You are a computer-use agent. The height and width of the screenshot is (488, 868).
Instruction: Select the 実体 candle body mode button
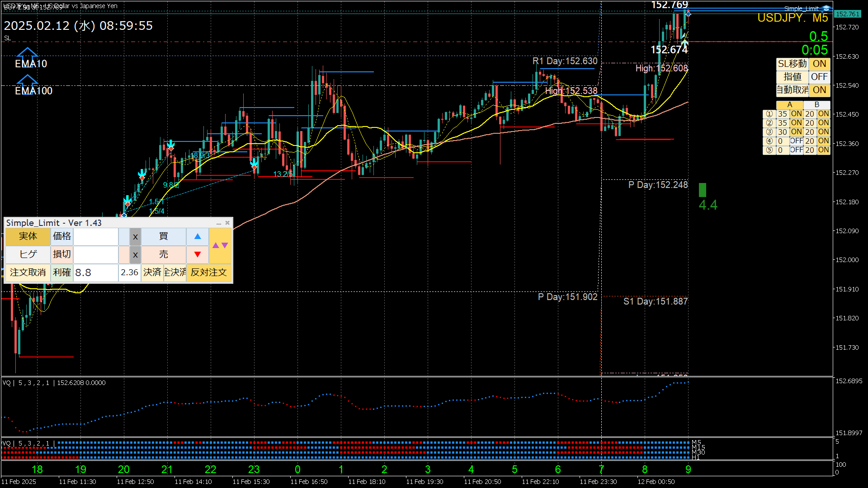[x=28, y=236]
